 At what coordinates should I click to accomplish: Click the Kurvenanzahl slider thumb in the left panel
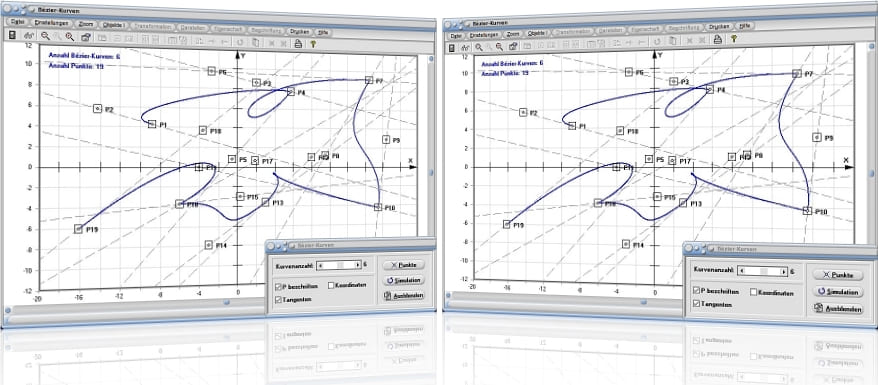point(341,265)
